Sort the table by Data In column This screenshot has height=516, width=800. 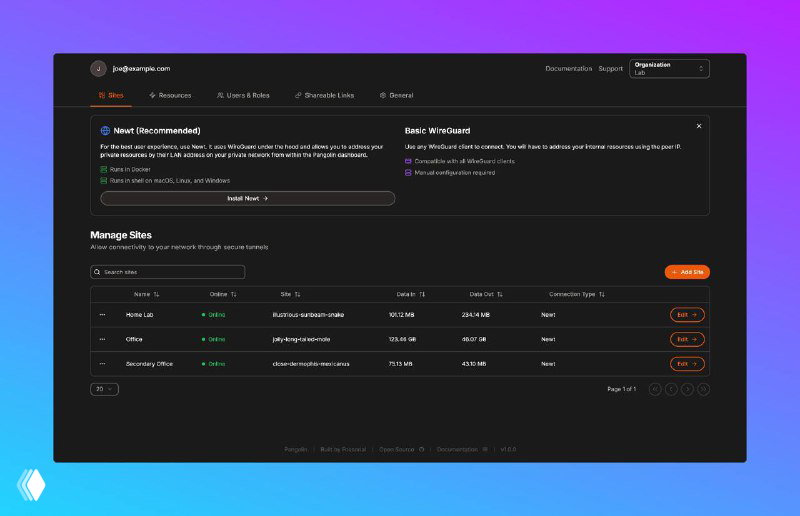pyautogui.click(x=411, y=294)
